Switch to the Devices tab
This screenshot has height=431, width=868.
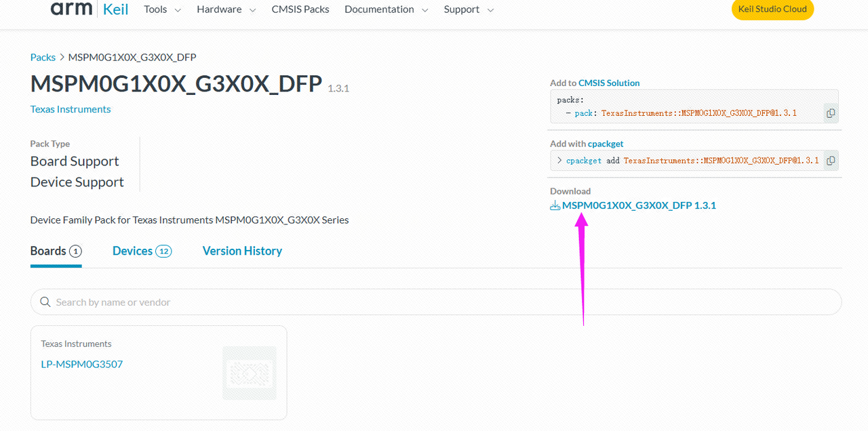pos(142,251)
